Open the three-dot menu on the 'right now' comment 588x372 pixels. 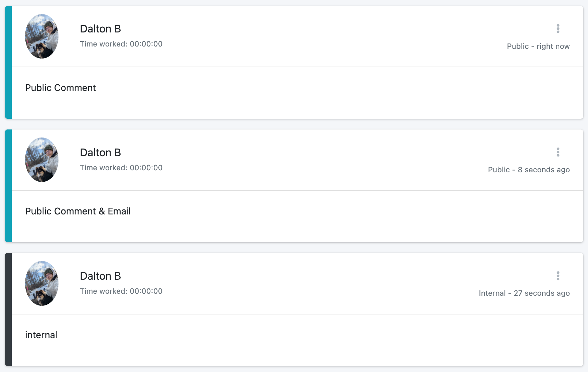558,29
